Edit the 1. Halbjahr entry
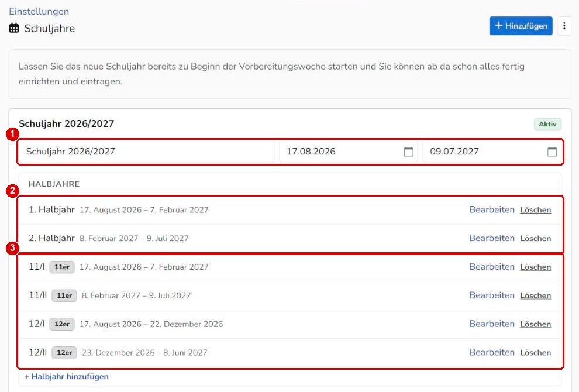 click(x=491, y=210)
